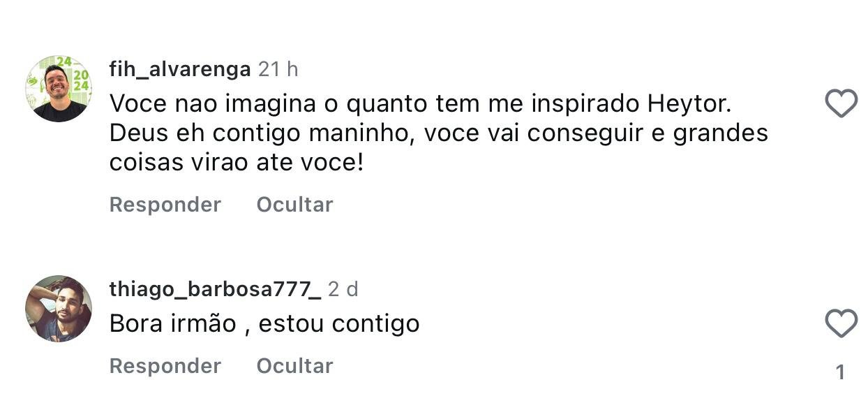Like the comment by fih_alvarenga
Viewport: 868px width, 410px height.
pos(841,104)
